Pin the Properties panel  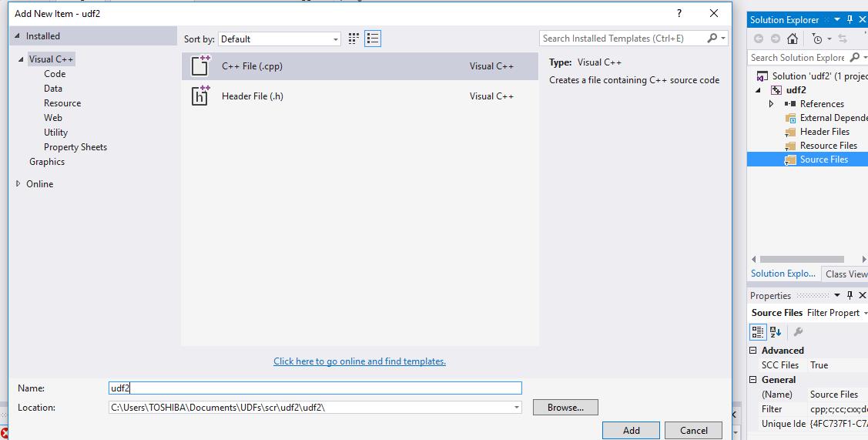tap(850, 295)
